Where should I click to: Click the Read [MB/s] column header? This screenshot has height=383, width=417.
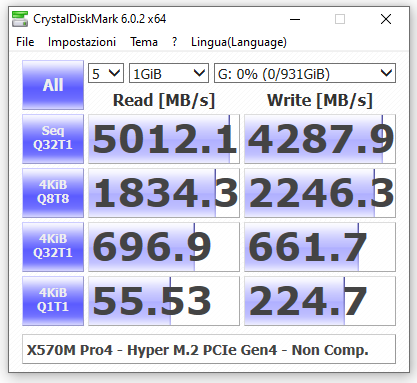pyautogui.click(x=164, y=100)
